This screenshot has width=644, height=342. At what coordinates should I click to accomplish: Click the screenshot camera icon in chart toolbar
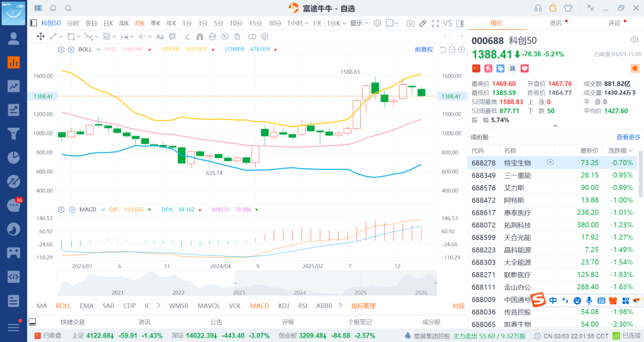[410, 23]
